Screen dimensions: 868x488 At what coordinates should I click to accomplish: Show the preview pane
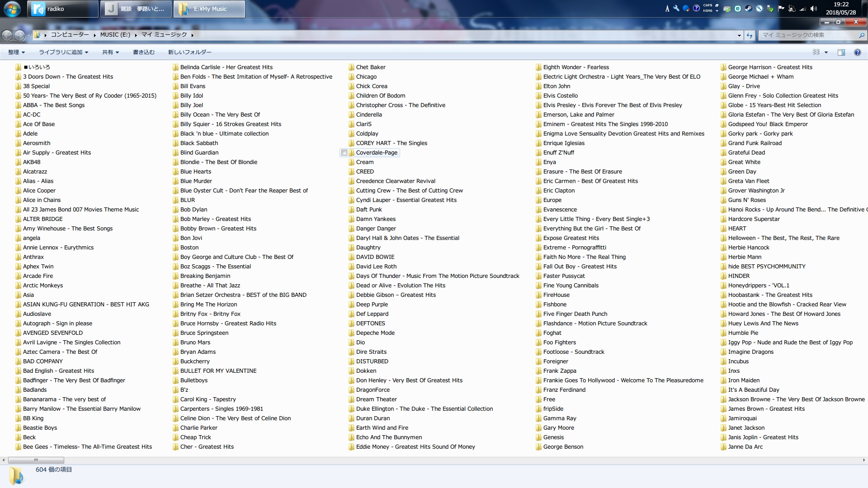pos(841,52)
